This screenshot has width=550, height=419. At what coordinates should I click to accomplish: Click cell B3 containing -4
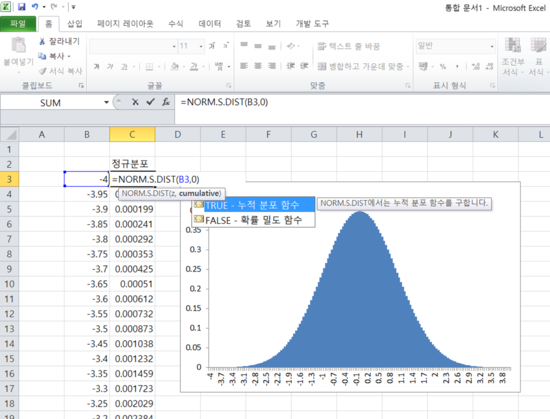[x=87, y=179]
